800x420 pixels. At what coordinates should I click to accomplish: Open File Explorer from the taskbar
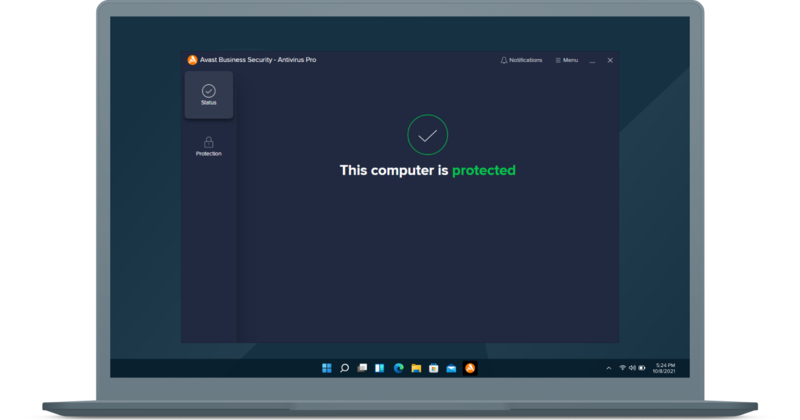tap(416, 368)
